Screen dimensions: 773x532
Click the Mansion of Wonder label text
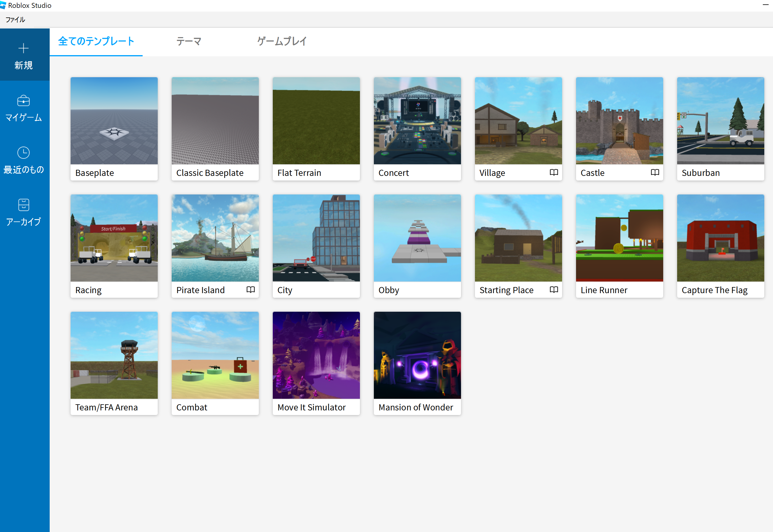[x=416, y=408]
